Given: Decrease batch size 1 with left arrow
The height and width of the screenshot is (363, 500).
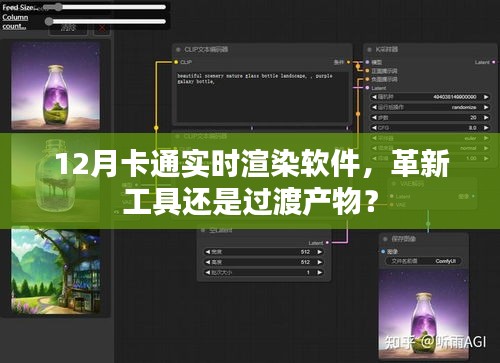Looking at the screenshot, I should pyautogui.click(x=208, y=273).
